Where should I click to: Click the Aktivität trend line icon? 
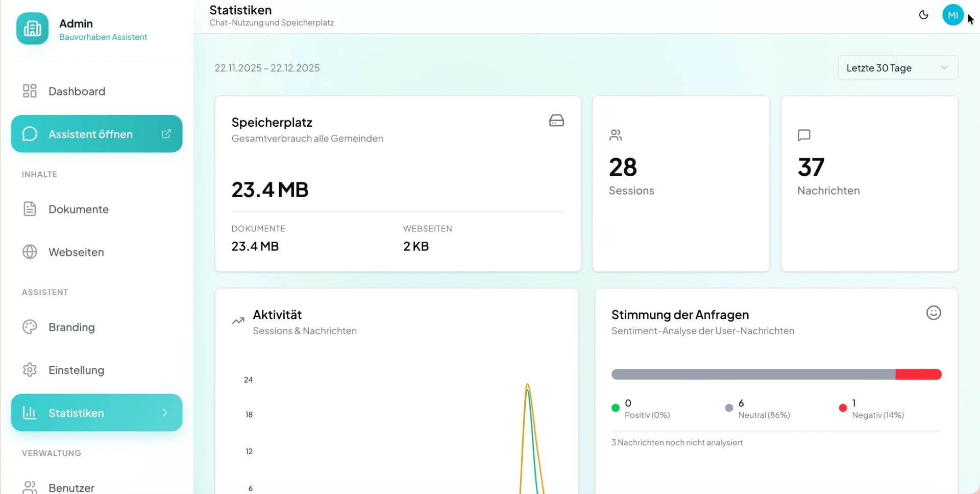pos(238,321)
